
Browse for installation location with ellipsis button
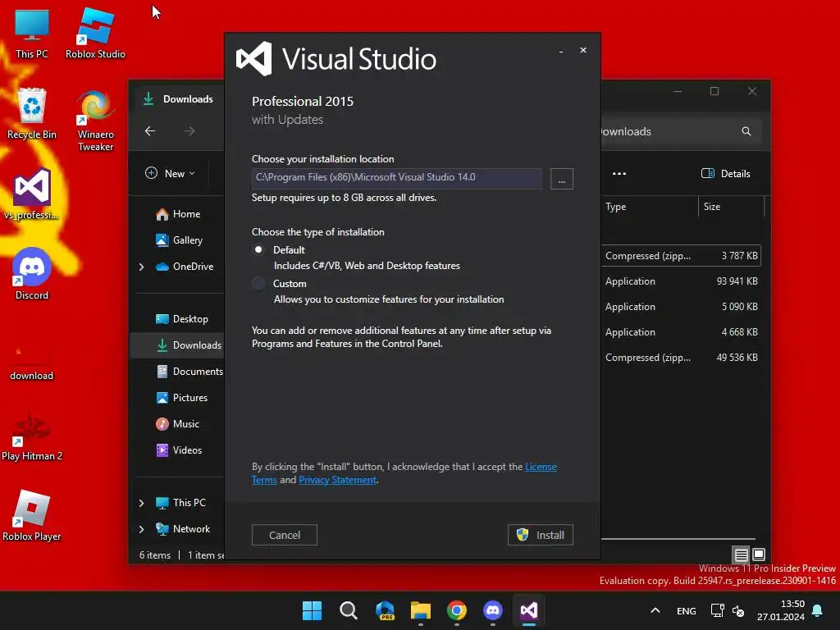tap(561, 178)
